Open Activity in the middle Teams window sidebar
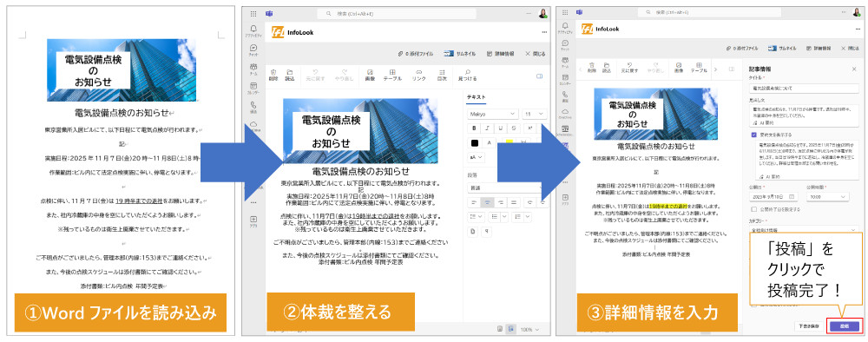Viewport: 868px width, 342px height. coord(253,30)
